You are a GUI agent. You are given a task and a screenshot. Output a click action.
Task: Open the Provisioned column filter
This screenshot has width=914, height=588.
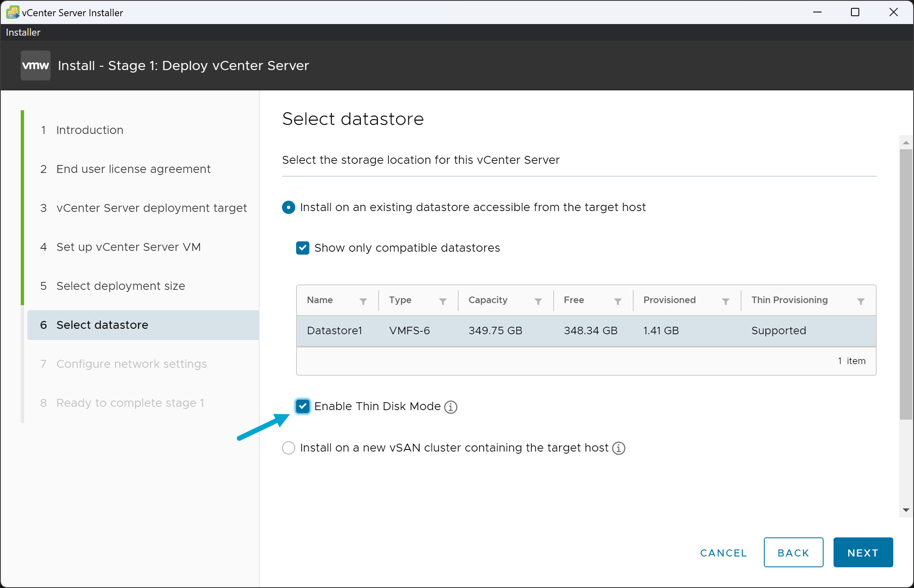coord(726,300)
